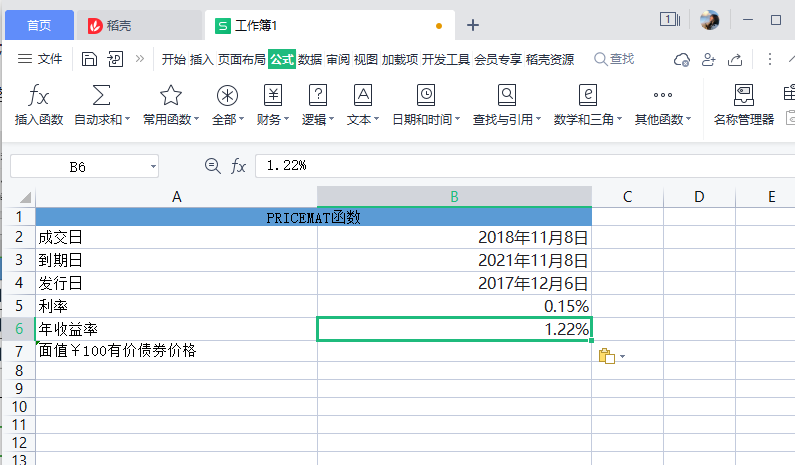Switch to the View (视图) ribbon tab

[x=366, y=59]
